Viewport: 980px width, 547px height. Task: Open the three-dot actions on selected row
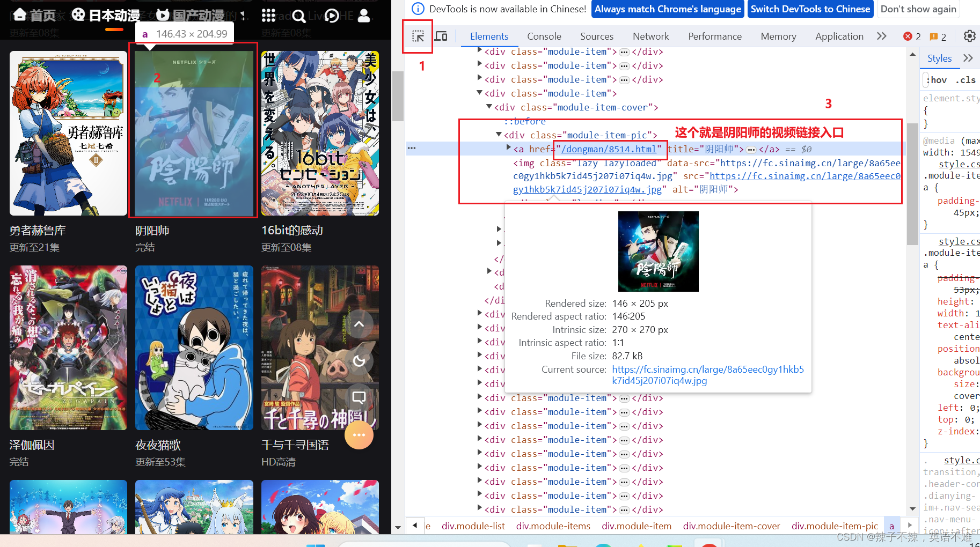pyautogui.click(x=412, y=148)
